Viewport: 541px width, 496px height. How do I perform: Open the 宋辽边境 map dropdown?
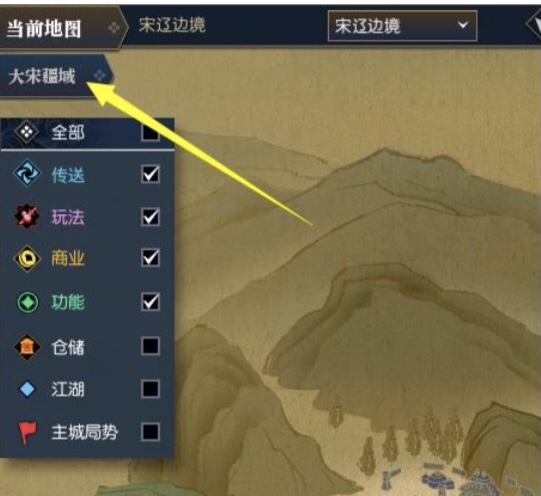click(x=402, y=26)
